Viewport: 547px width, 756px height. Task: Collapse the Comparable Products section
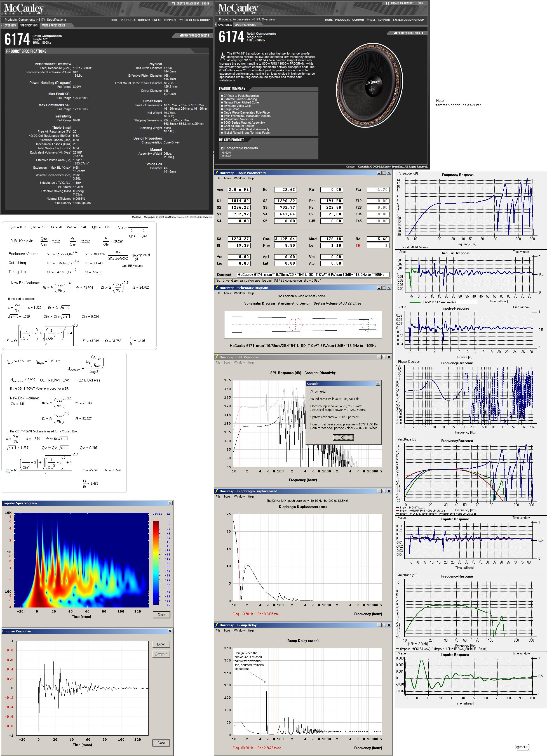222,148
